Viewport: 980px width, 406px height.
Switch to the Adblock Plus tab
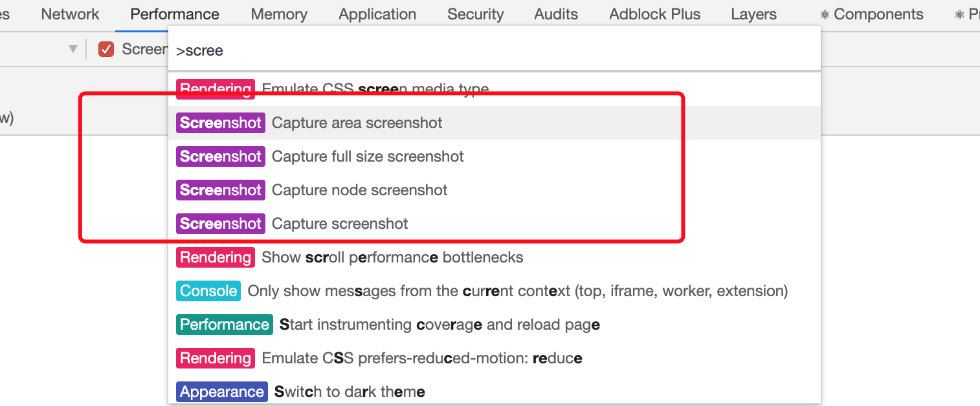[x=655, y=14]
